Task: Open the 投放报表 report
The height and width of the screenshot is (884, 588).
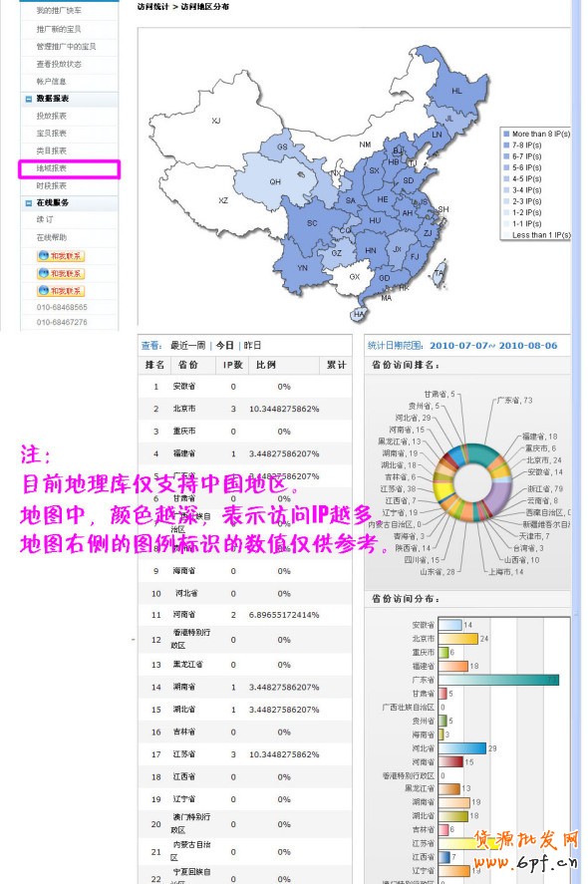Action: point(51,116)
